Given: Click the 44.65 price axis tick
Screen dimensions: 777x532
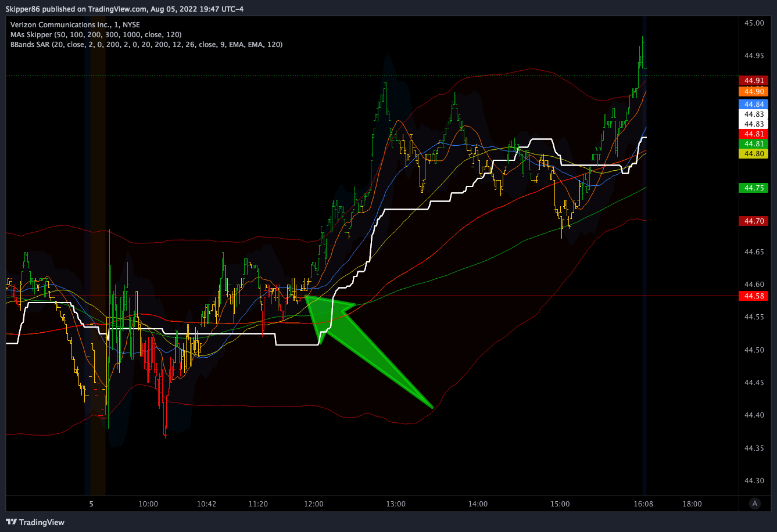Looking at the screenshot, I should click(755, 251).
